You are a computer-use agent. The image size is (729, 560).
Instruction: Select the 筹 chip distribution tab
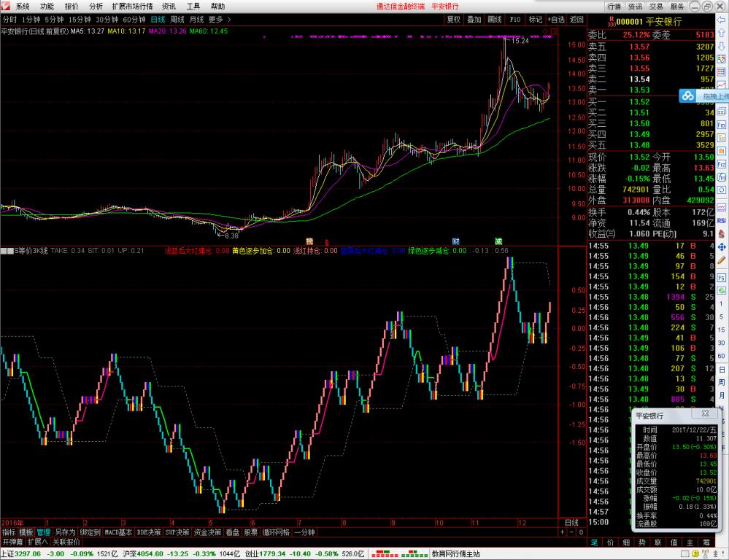point(706,542)
